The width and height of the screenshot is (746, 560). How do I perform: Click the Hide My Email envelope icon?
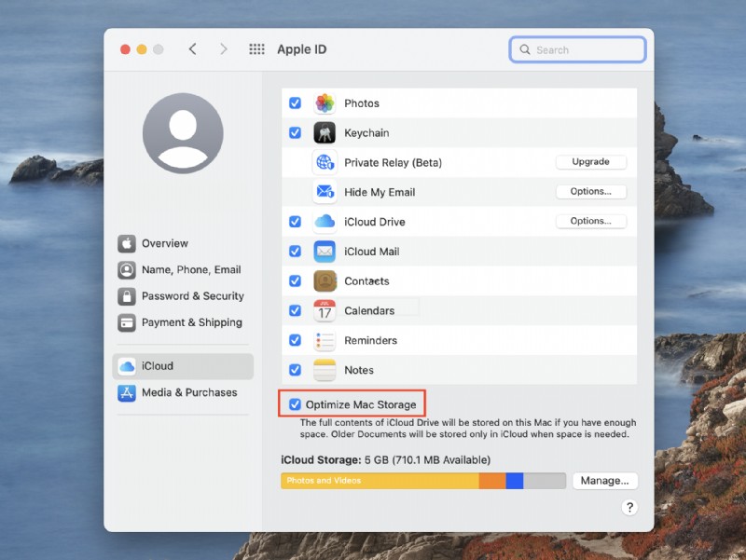325,192
